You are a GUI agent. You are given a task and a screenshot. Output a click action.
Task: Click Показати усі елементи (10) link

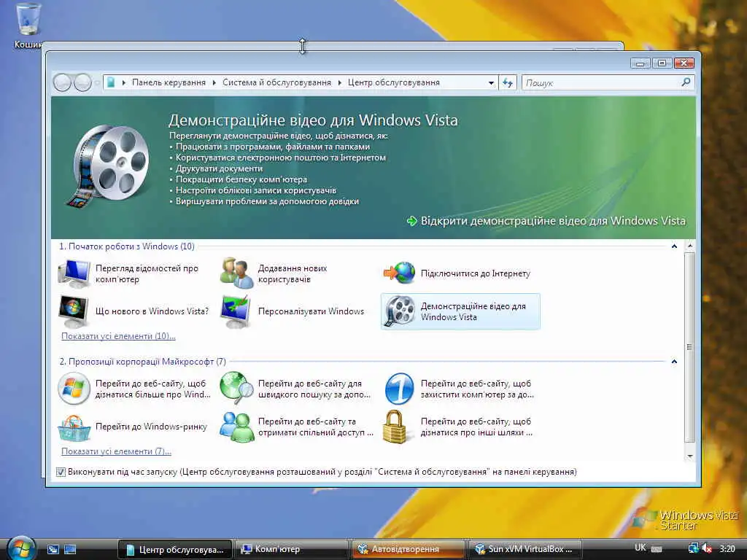(x=119, y=336)
